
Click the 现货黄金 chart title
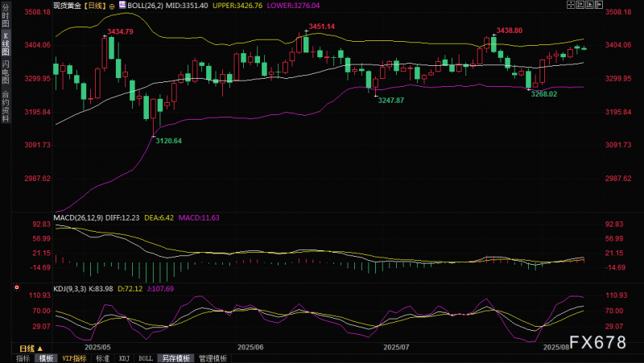pos(66,6)
